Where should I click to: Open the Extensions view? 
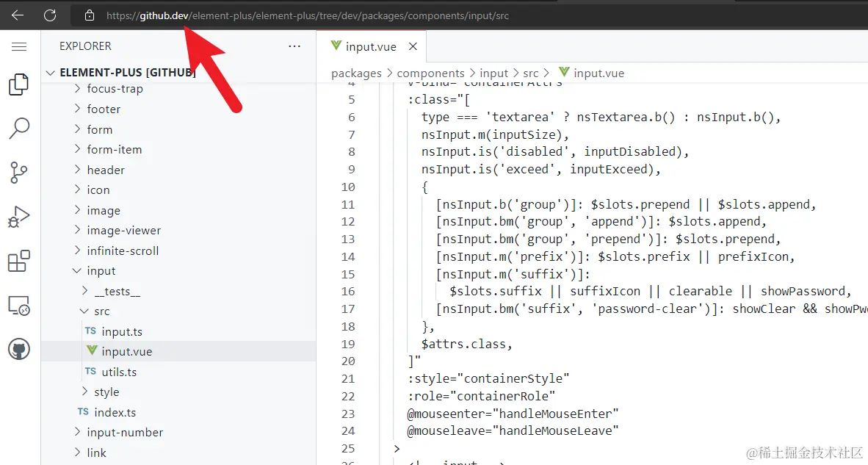(19, 261)
